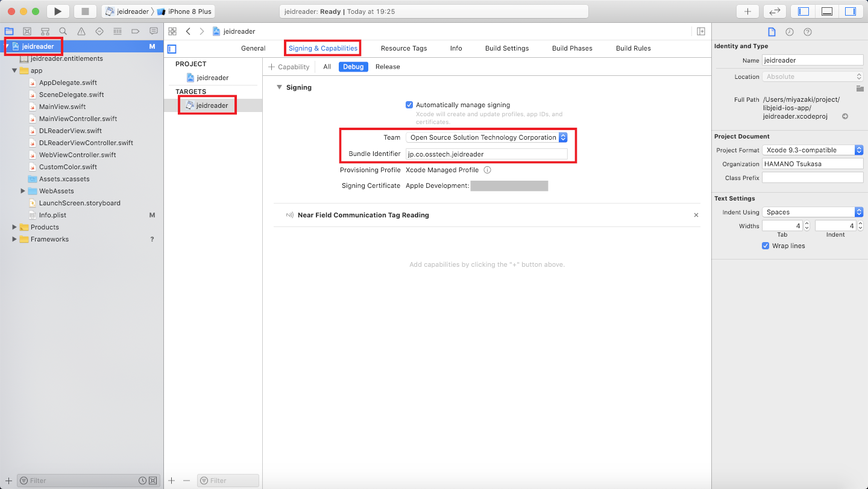Screen dimensions: 868x489
Task: Switch to the Build Rules tab
Action: tap(634, 48)
